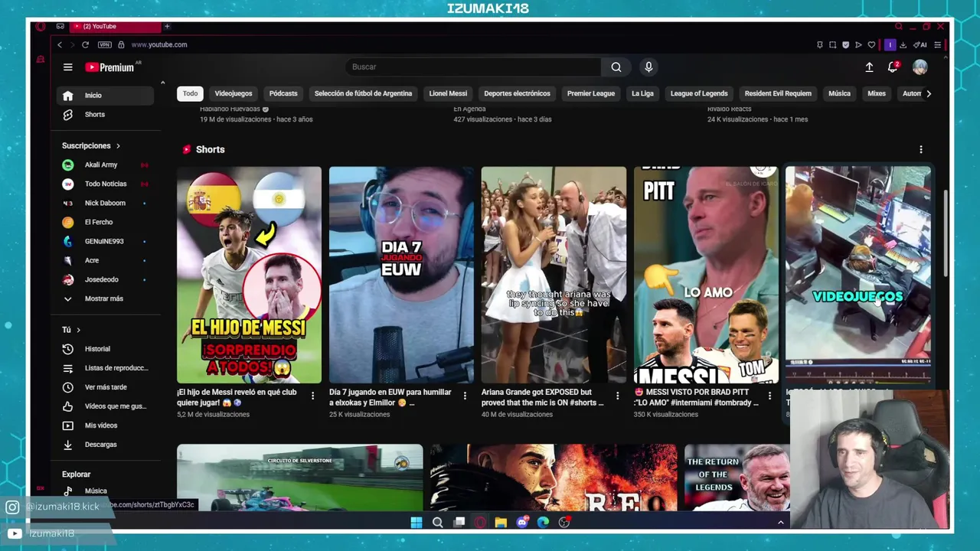The image size is (980, 551).
Task: Open Mis vídeos in the sidebar
Action: click(x=105, y=425)
